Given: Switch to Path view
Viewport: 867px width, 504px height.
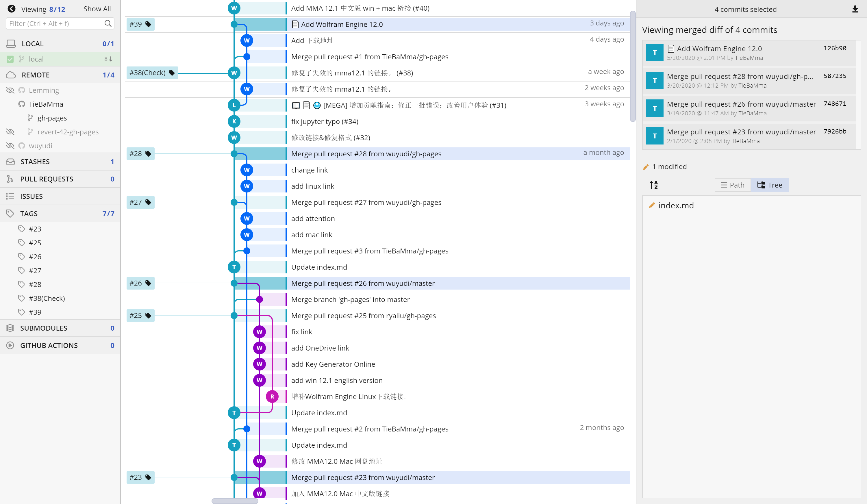Looking at the screenshot, I should 732,185.
